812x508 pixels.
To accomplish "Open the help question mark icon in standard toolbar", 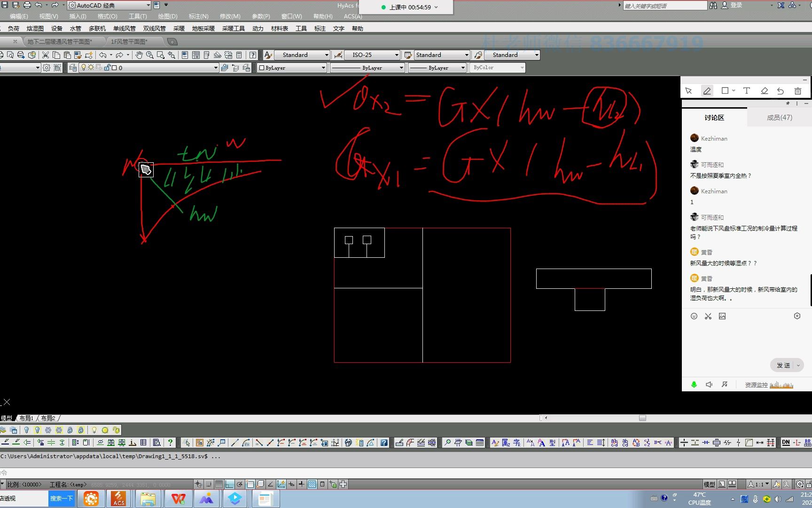I will click(253, 55).
